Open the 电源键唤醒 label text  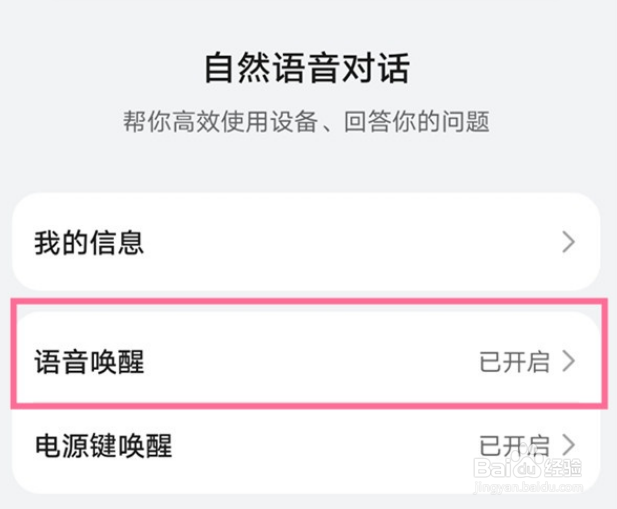pyautogui.click(x=103, y=445)
